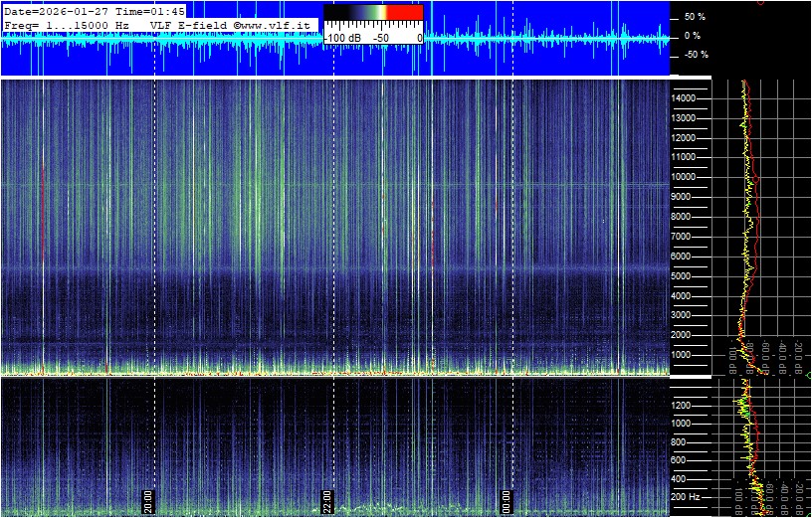Select the 22:00 time marker
This screenshot has height=518, width=812.
point(326,500)
